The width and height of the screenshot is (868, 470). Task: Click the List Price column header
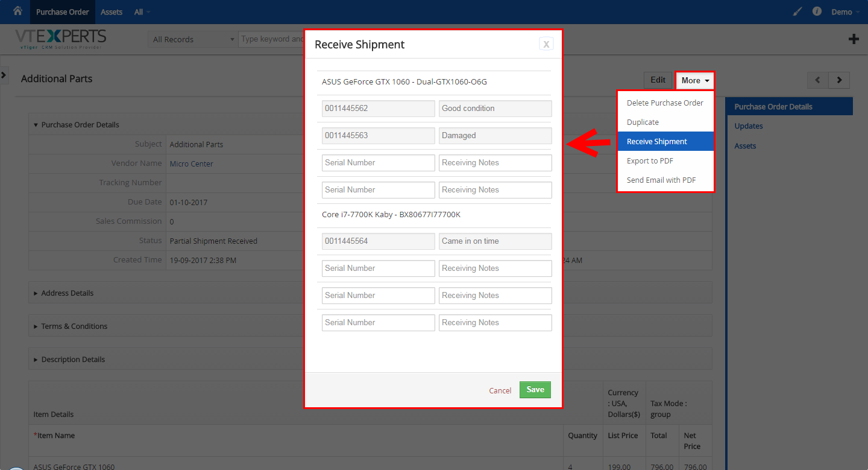[x=623, y=436]
